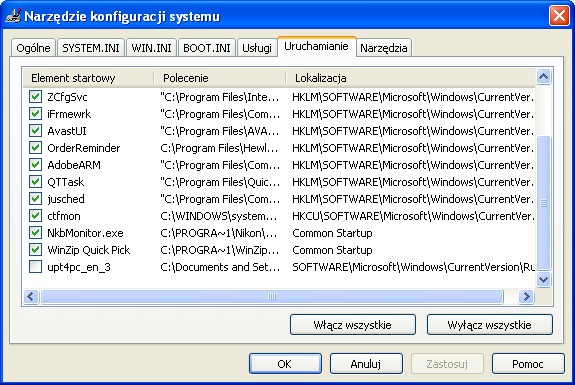Sort by Element startowy column header
Image resolution: width=575 pixels, height=385 pixels.
click(x=88, y=78)
